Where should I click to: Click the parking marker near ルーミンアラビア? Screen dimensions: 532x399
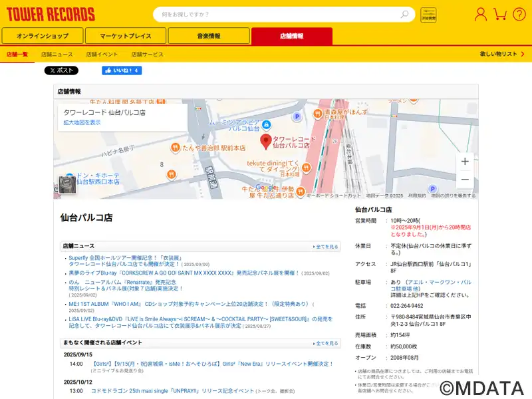[x=297, y=117]
